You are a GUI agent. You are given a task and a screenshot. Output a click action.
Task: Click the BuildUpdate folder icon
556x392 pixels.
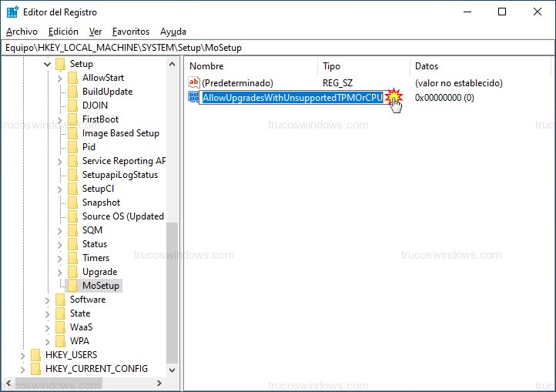(72, 92)
